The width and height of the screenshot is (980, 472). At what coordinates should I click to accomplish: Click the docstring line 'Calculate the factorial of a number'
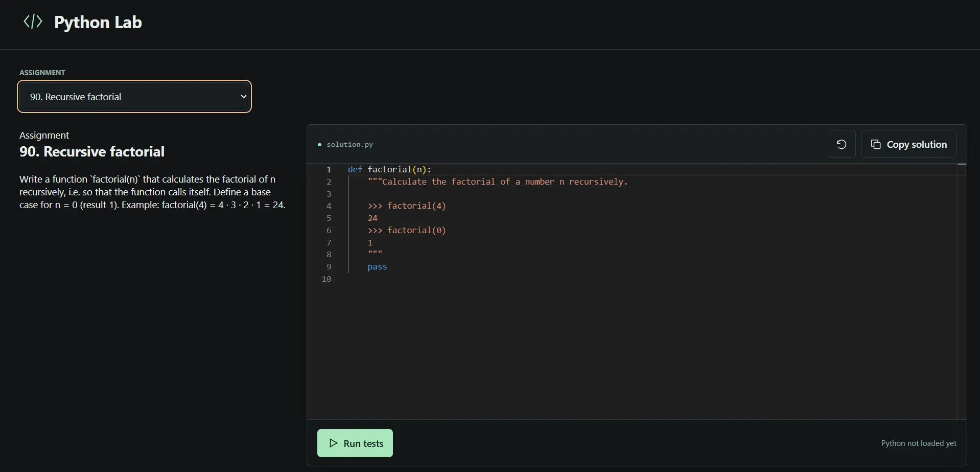point(497,182)
